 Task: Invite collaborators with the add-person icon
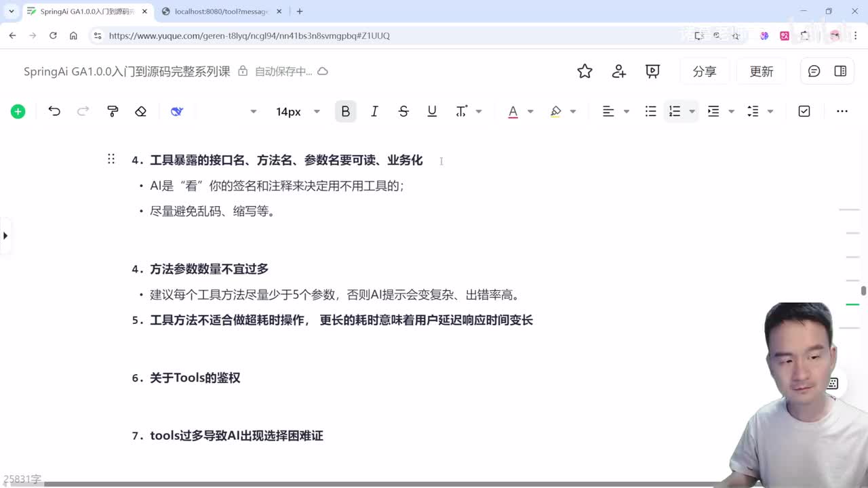tap(618, 71)
